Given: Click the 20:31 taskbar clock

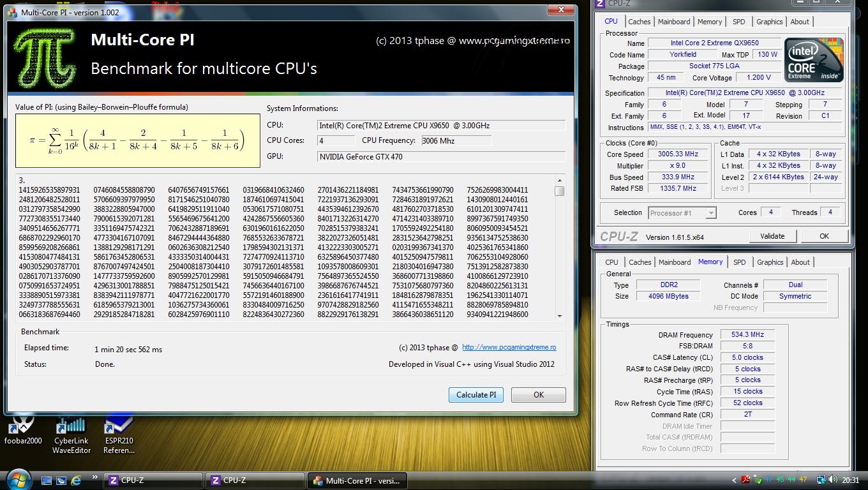Looking at the screenshot, I should pos(851,480).
